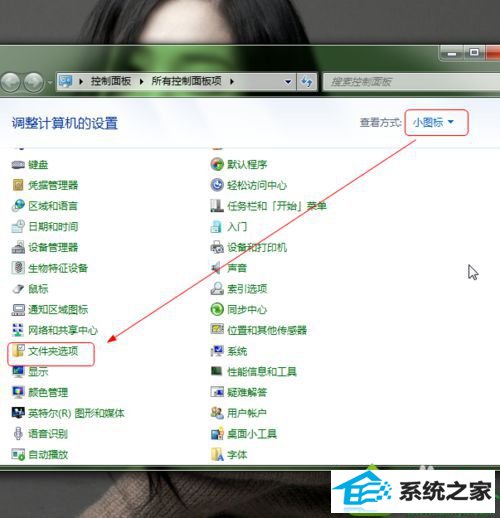Go back using the Back arrow button

tap(11, 82)
